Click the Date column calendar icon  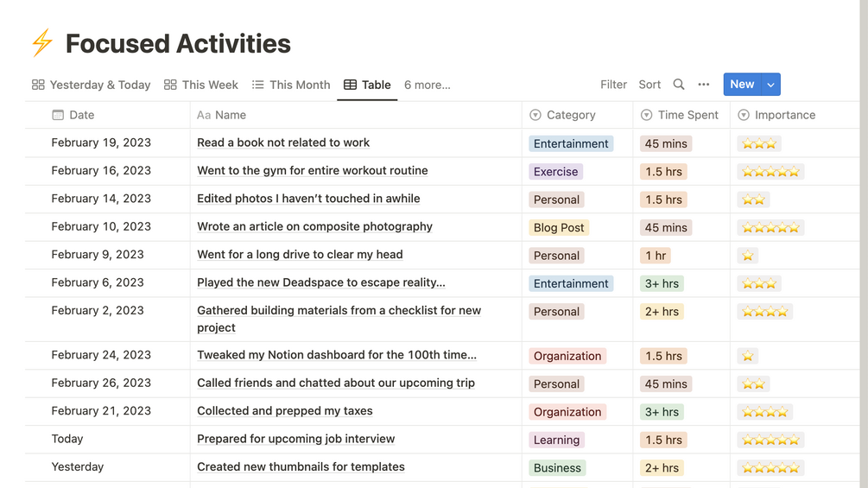click(58, 115)
